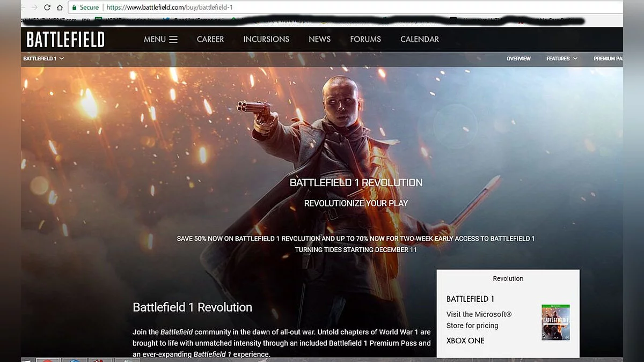Click the Join the Battlefield community paragraph
The width and height of the screenshot is (644, 362).
[282, 343]
